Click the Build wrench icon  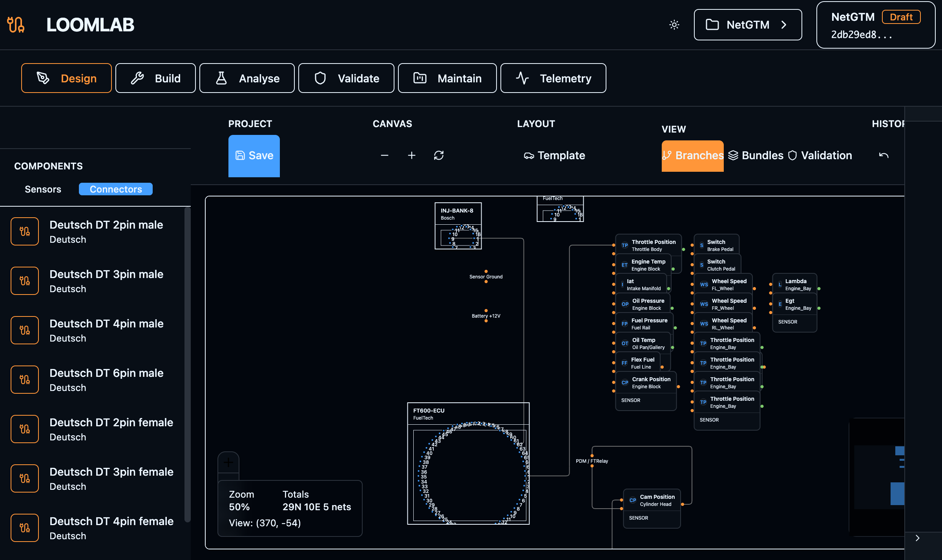pos(138,78)
